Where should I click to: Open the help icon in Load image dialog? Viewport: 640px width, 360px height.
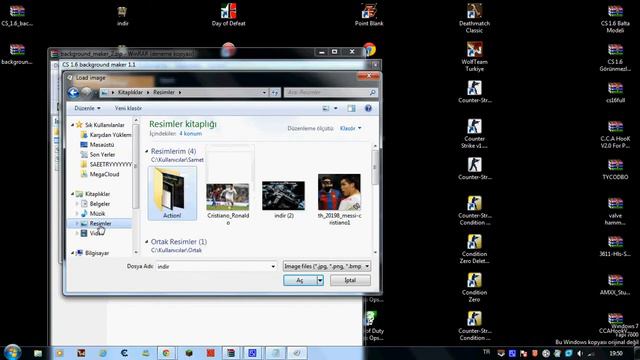[368, 108]
